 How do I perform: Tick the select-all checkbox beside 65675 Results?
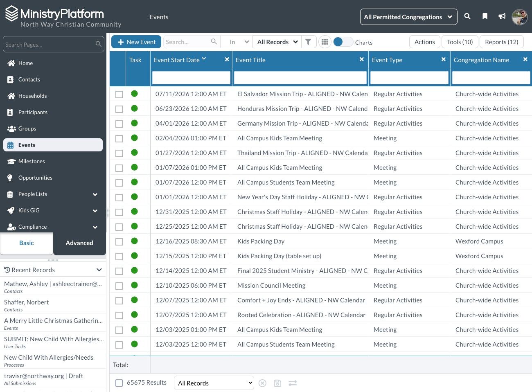119,383
